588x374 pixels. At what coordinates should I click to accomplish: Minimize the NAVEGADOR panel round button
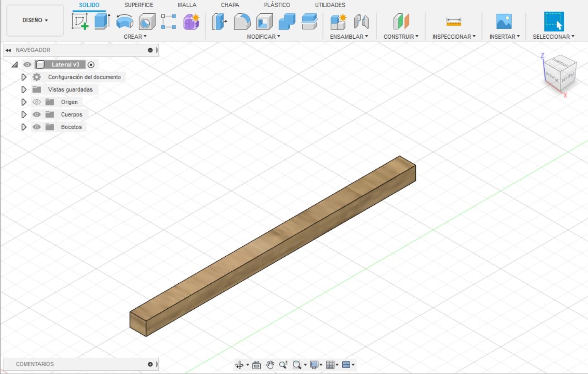pyautogui.click(x=150, y=50)
